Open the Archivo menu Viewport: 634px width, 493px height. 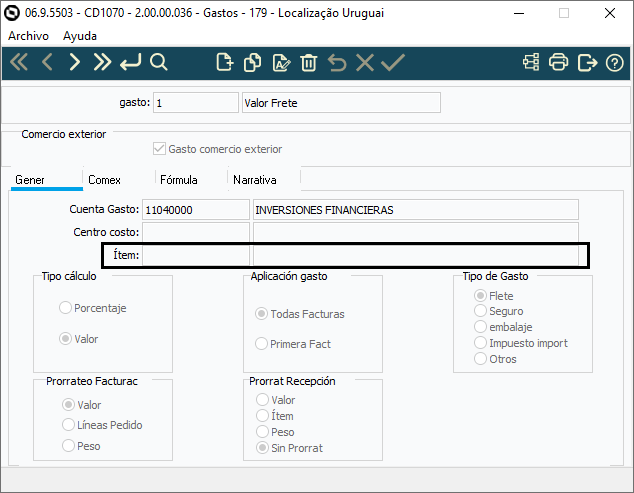click(29, 35)
